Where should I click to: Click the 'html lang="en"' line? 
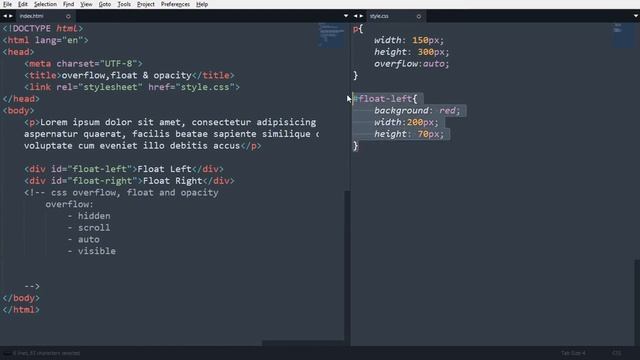click(45, 40)
